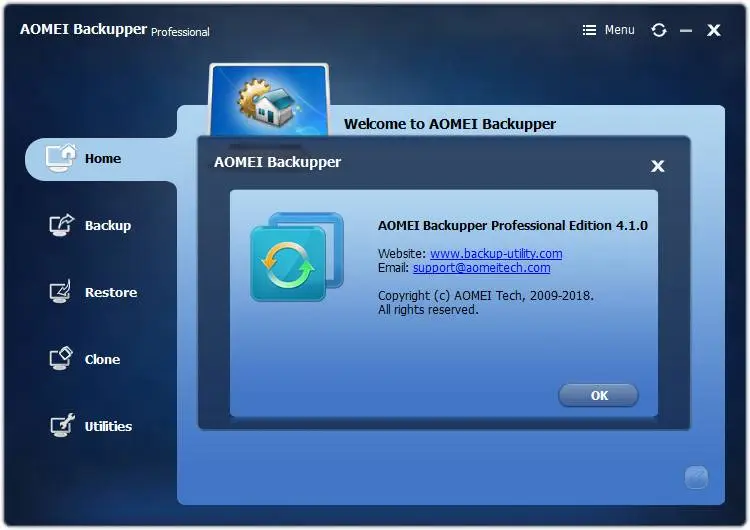Open the Menu list in title bar
Viewport: 750px width, 530px height.
608,30
